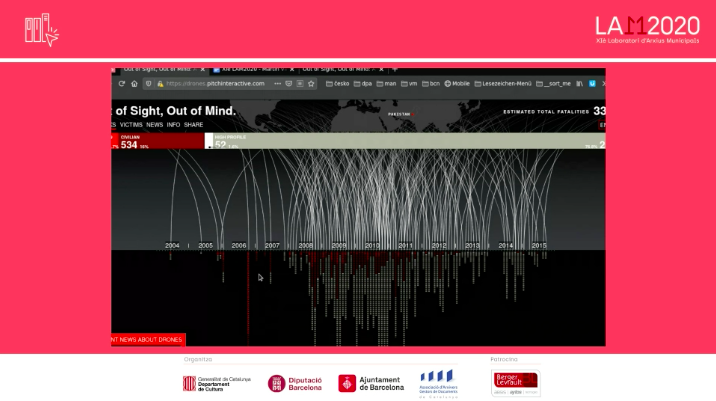Click the PAKISTAN label on the map

(399, 114)
